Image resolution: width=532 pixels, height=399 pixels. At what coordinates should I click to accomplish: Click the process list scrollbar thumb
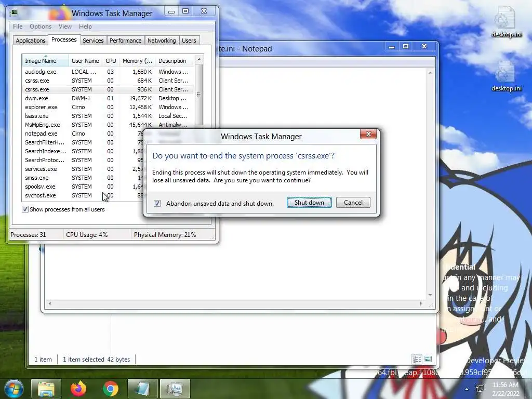point(199,95)
